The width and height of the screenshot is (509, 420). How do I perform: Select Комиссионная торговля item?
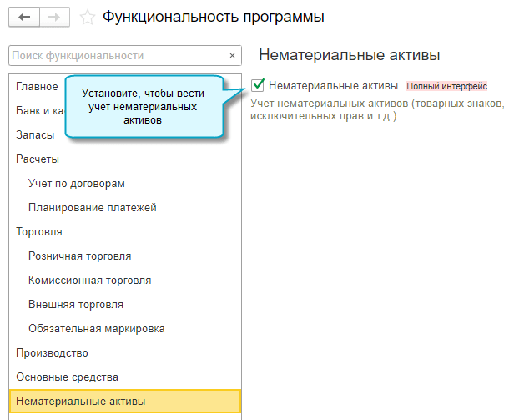point(89,280)
